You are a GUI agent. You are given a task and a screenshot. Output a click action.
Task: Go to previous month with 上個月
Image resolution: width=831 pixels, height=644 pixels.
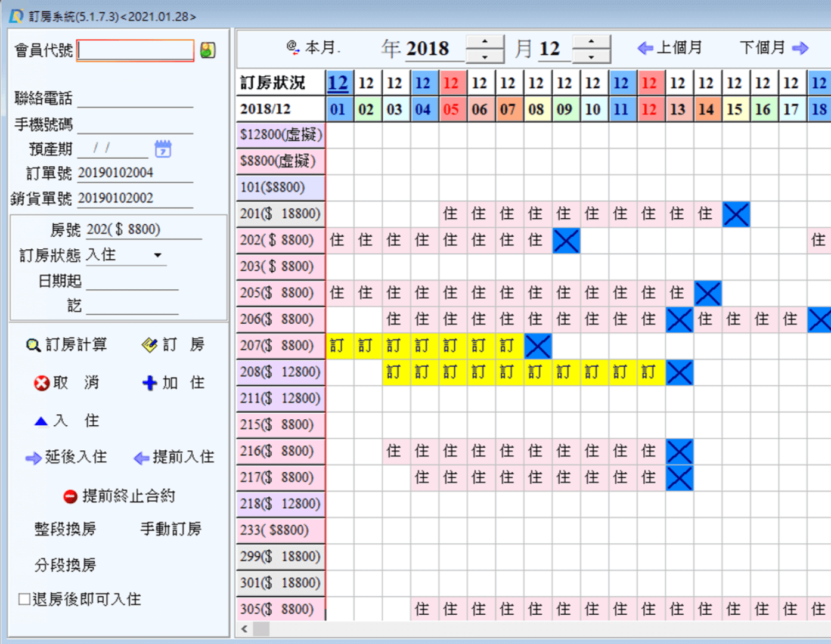(669, 48)
